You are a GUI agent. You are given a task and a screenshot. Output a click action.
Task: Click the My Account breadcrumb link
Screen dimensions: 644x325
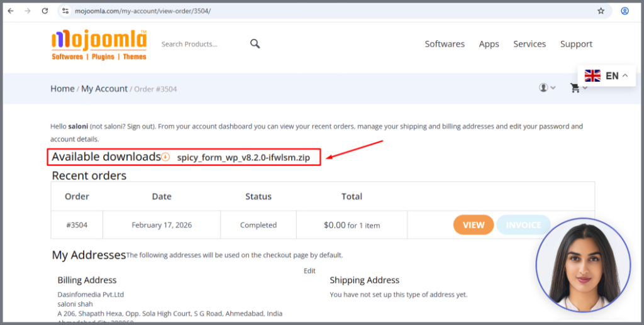pos(104,89)
